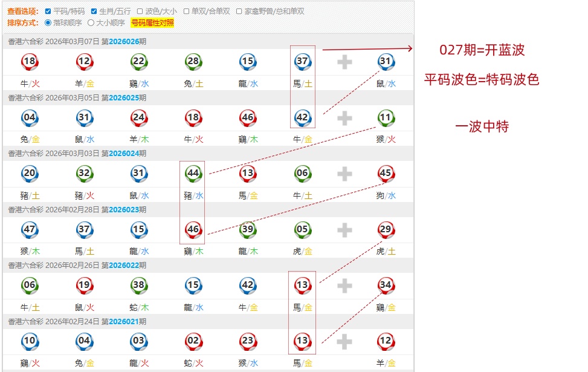Toggle the 平码/特码 checkbox
Viewport: 588px width, 372px height.
[48, 11]
